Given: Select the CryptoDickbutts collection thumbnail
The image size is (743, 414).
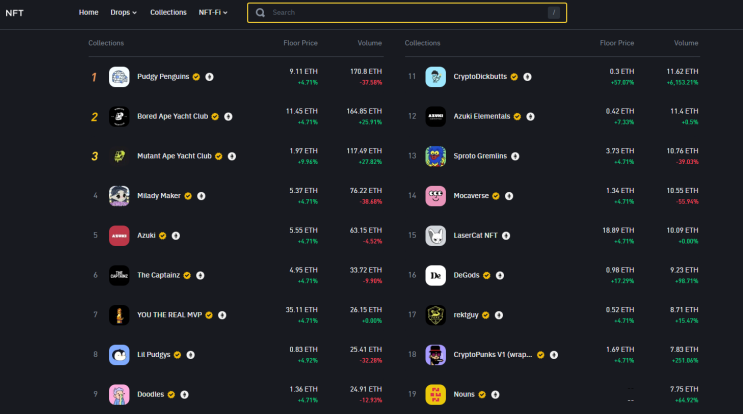Looking at the screenshot, I should pos(435,77).
